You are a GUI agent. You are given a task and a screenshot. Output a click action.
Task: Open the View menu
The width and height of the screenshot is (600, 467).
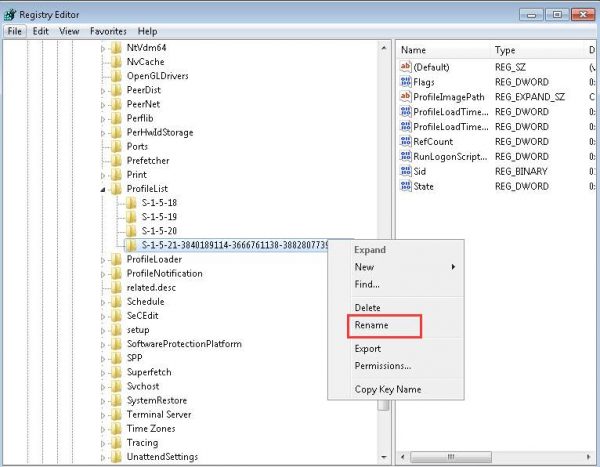[69, 31]
